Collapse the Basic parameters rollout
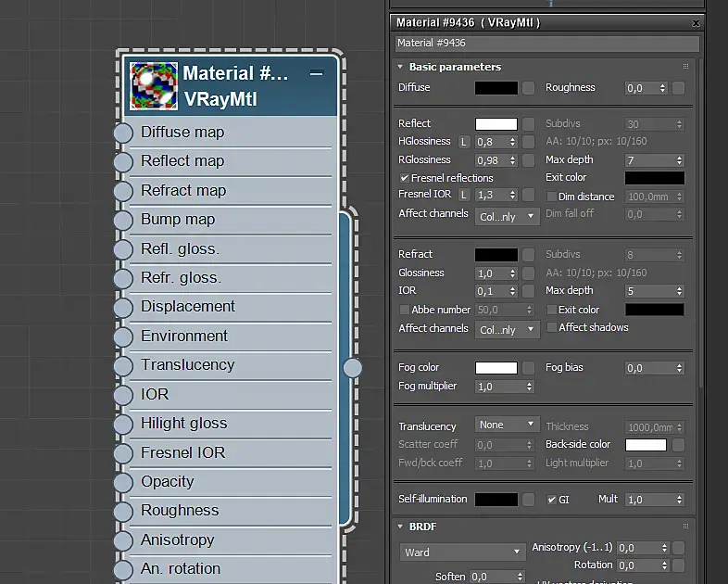Image resolution: width=728 pixels, height=584 pixels. click(x=400, y=67)
